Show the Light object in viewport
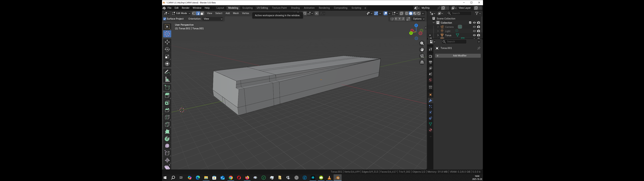The image size is (644, 181). 474,31
